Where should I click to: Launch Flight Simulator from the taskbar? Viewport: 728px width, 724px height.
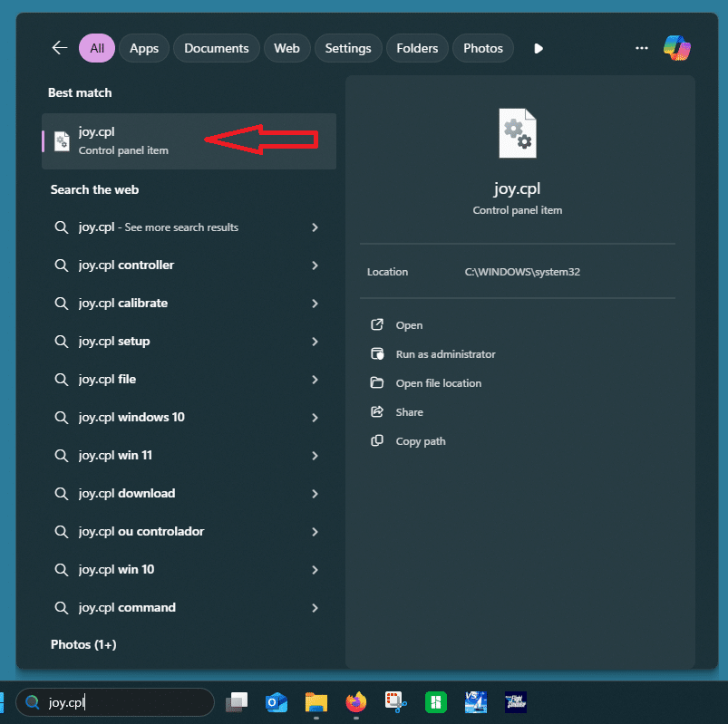coord(516,701)
